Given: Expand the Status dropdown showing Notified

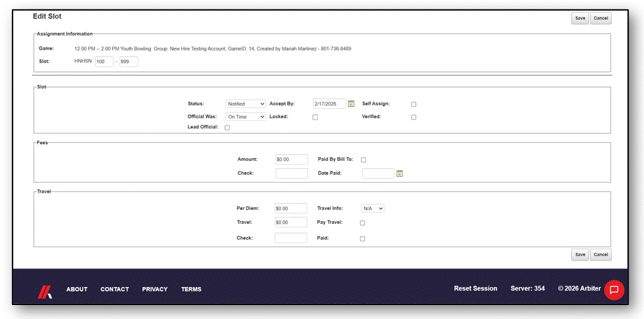Looking at the screenshot, I should tap(246, 104).
